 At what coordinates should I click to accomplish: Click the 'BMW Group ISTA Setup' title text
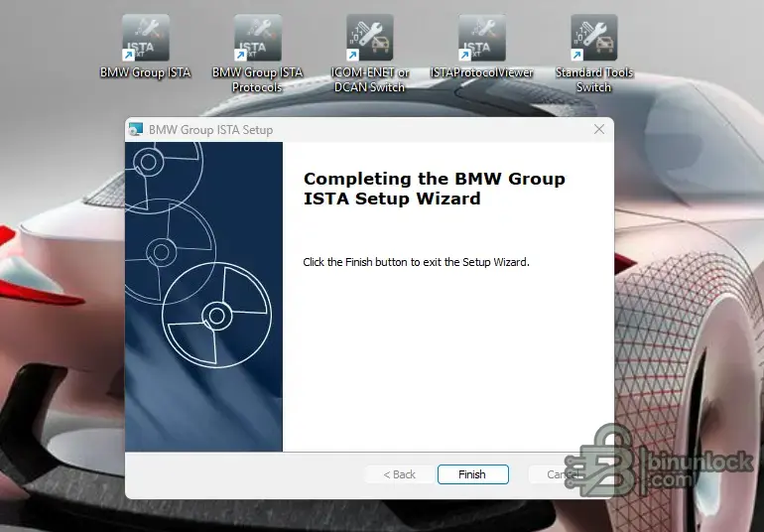coord(210,130)
